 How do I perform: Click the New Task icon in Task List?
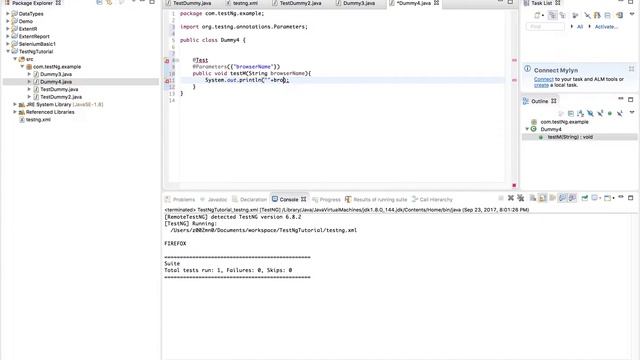(x=537, y=16)
